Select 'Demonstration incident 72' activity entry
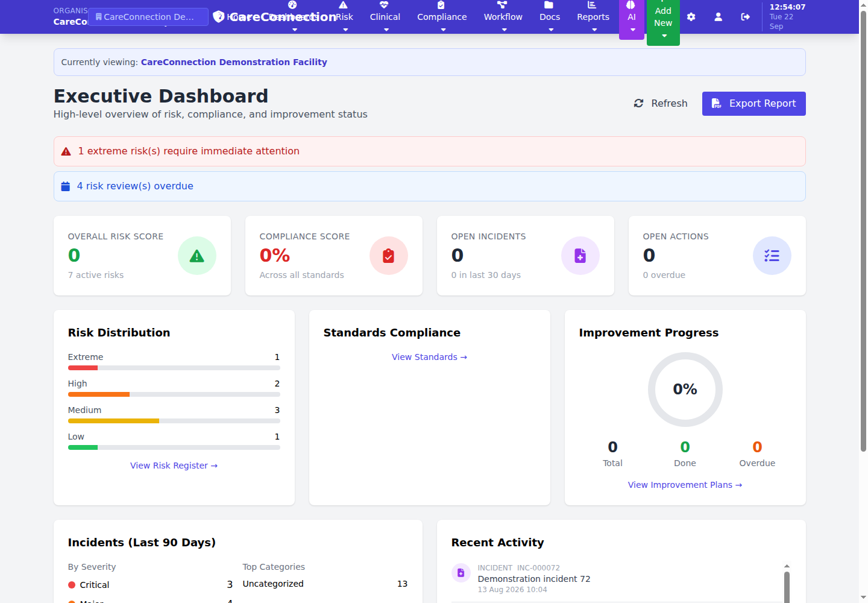The height and width of the screenshot is (603, 868). pyautogui.click(x=534, y=579)
